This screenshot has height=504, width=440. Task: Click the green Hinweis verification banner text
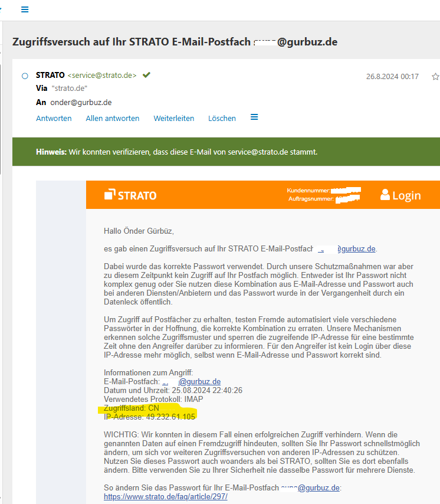point(176,152)
